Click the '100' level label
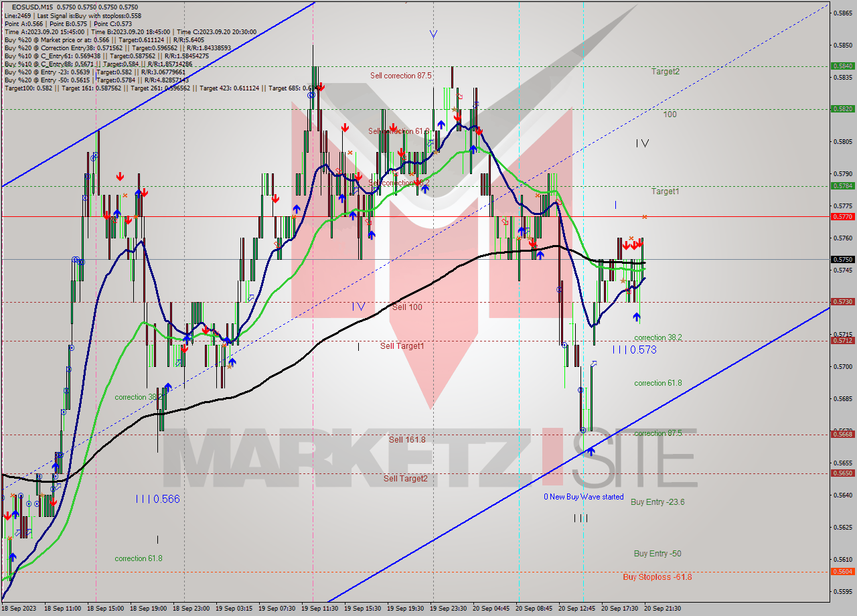Viewport: 857px width, 616px height. point(670,114)
